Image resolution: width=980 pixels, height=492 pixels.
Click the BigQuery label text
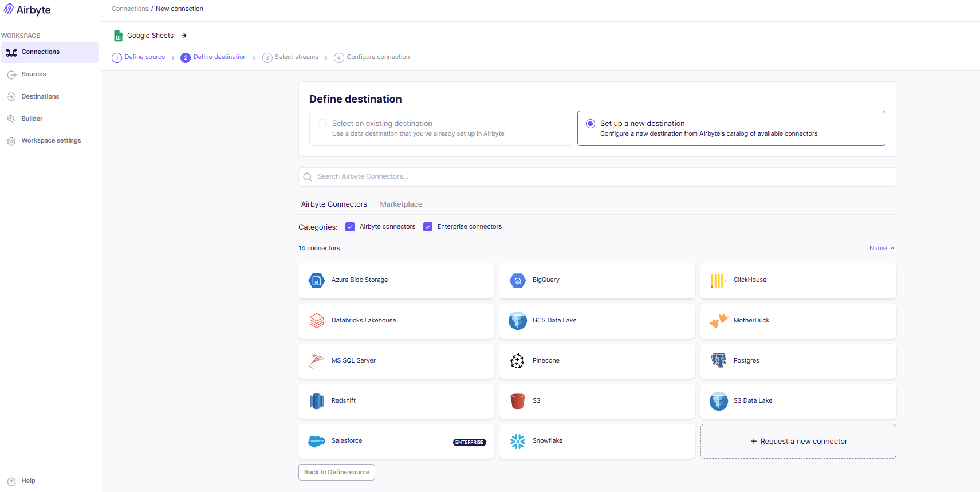click(546, 280)
